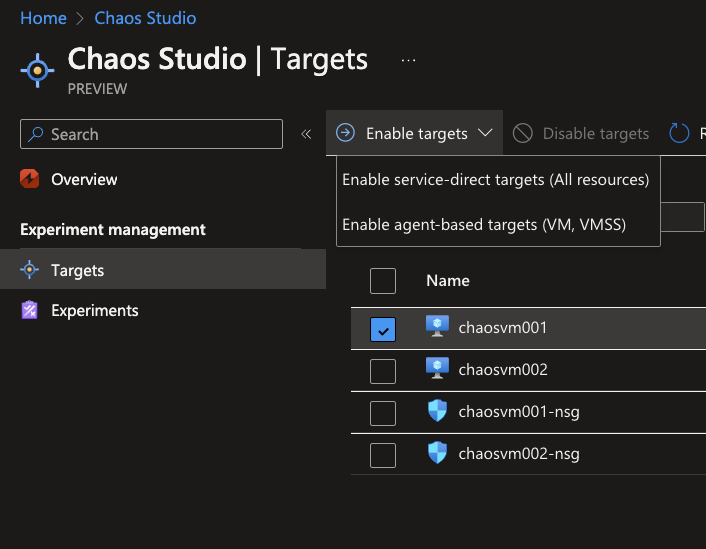Screen dimensions: 706x549
Task: Click the Disable targets prohibited icon
Action: pos(522,133)
